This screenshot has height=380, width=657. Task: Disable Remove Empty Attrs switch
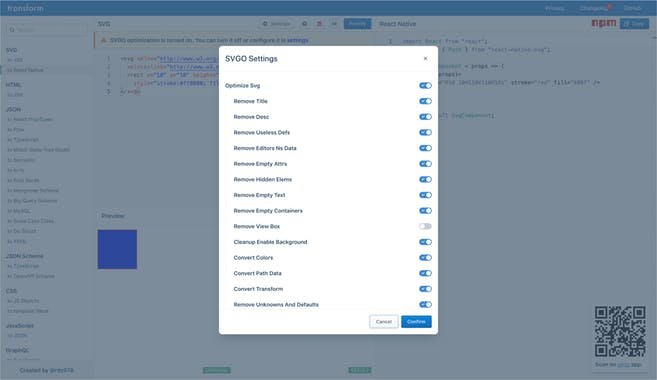(x=425, y=164)
